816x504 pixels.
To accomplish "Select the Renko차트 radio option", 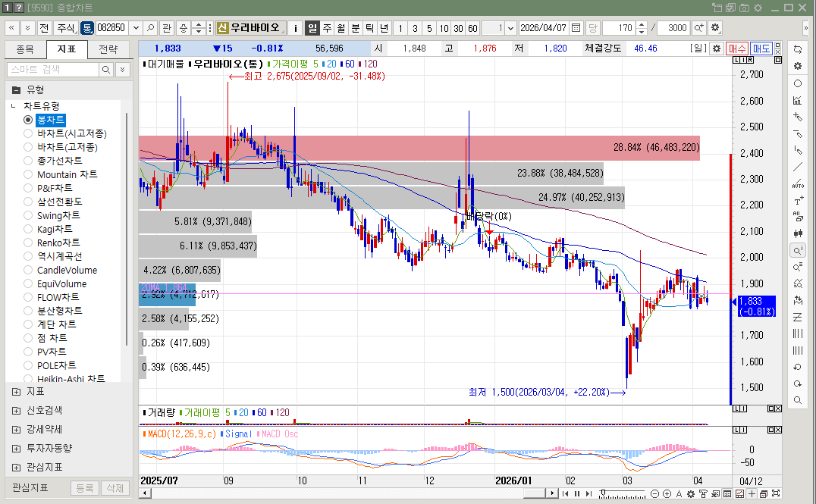I will 28,243.
